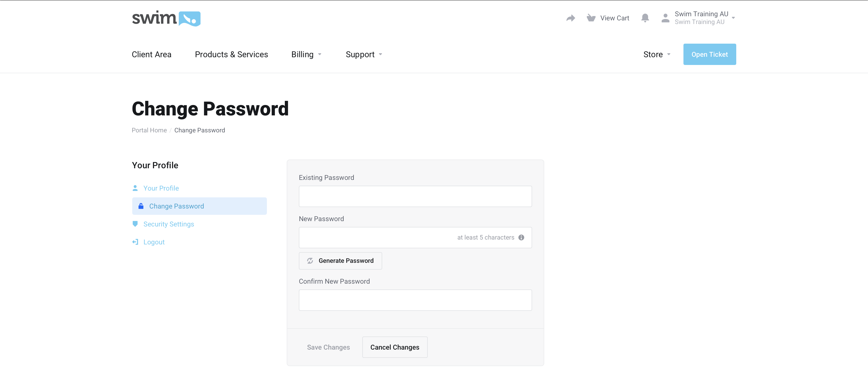Viewport: 868px width, 369px height.
Task: Click the logout arrow icon
Action: [135, 242]
